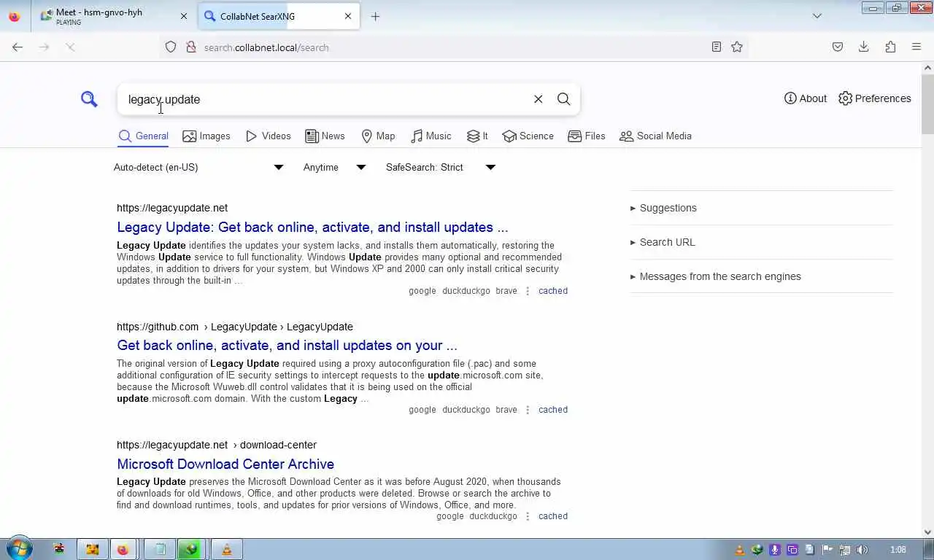Open the Extensions puzzle icon
This screenshot has width=934, height=560.
tap(890, 47)
